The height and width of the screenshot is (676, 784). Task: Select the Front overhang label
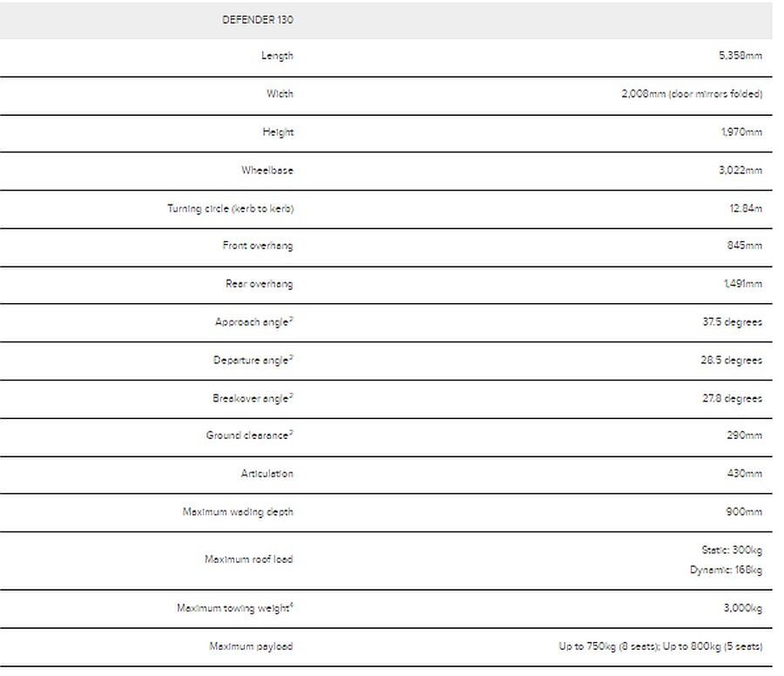(258, 246)
